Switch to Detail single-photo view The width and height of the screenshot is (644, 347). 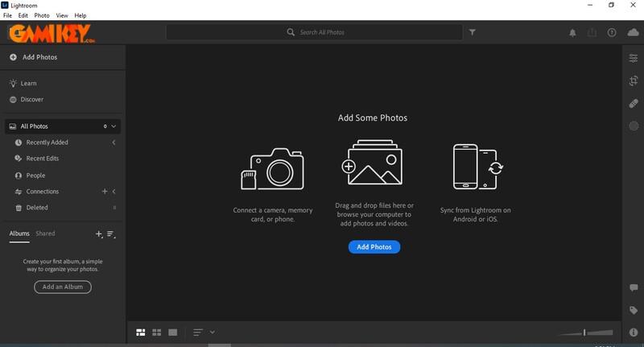point(173,333)
